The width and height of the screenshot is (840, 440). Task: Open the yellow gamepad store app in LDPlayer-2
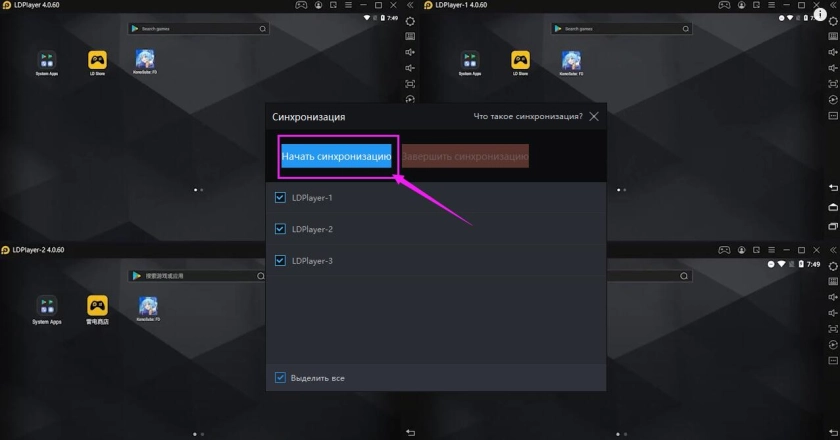coord(97,305)
